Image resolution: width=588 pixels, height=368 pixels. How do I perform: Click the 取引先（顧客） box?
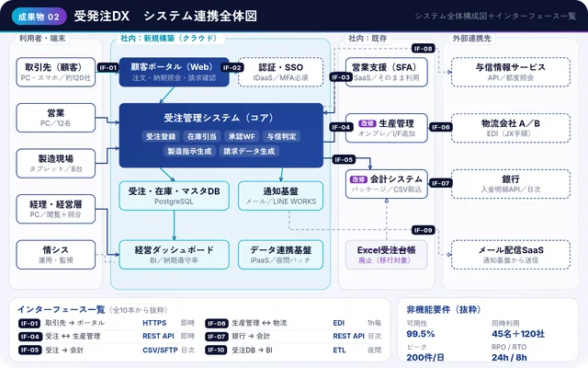[x=56, y=72]
